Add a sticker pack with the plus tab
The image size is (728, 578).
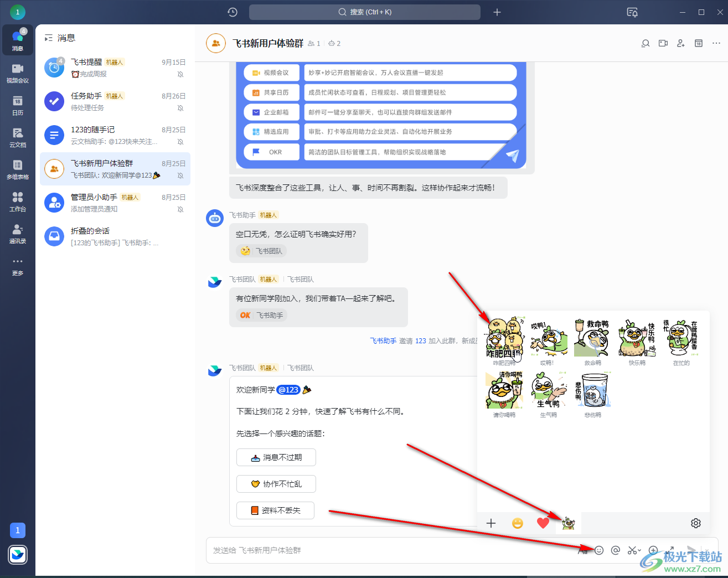pos(491,523)
